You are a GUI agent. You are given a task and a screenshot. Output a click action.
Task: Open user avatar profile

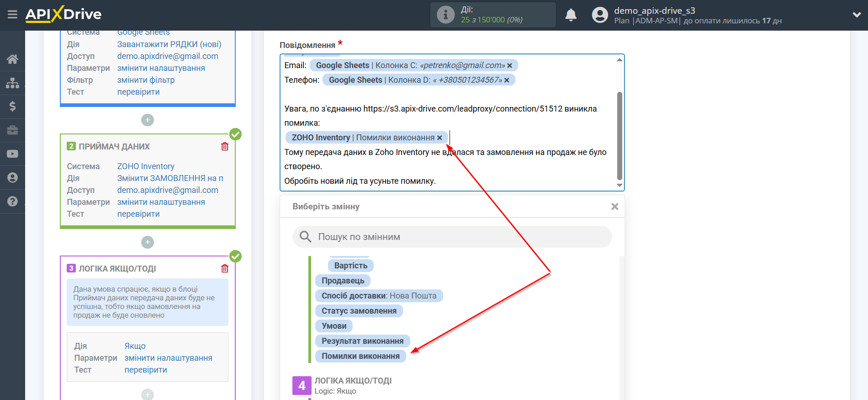click(600, 15)
